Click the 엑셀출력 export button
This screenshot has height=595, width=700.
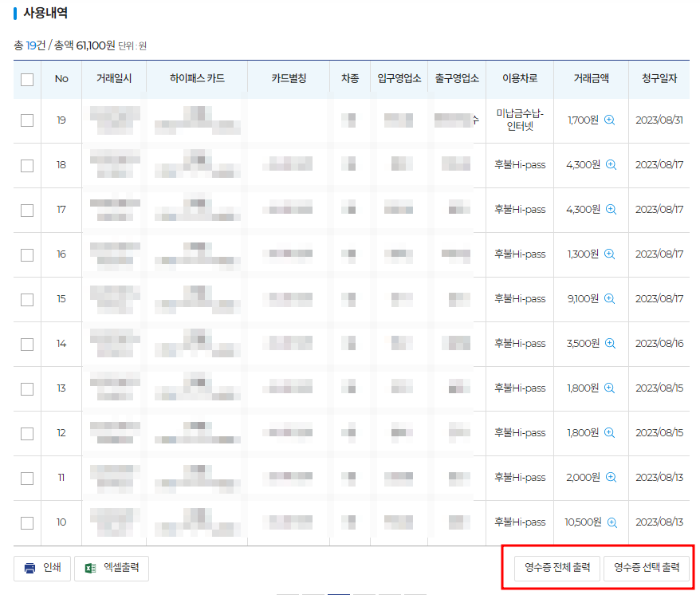111,569
